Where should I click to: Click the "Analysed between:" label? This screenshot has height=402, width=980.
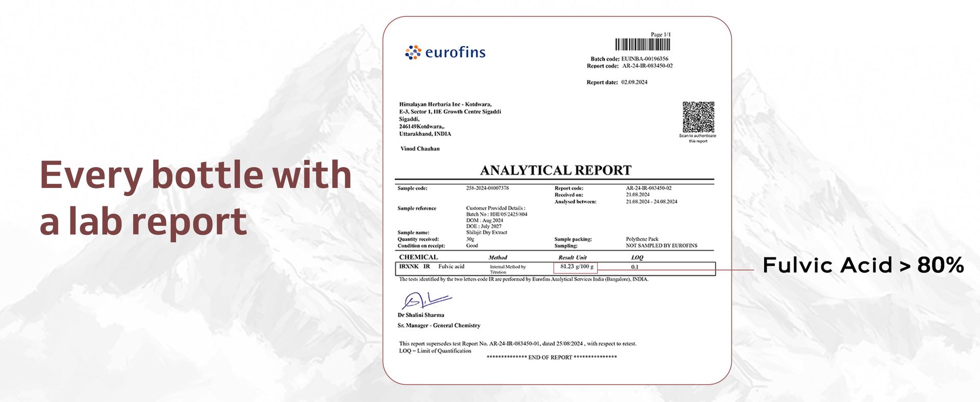[x=575, y=202]
